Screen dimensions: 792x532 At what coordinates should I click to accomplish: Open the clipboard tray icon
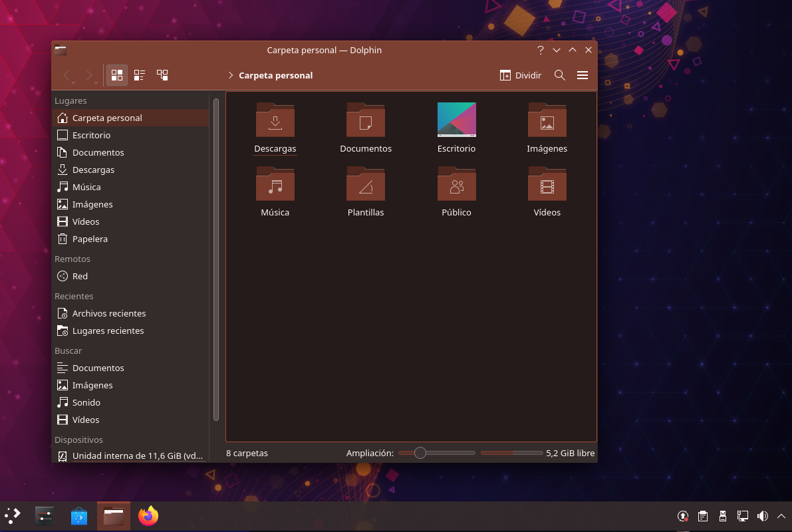[x=702, y=516]
